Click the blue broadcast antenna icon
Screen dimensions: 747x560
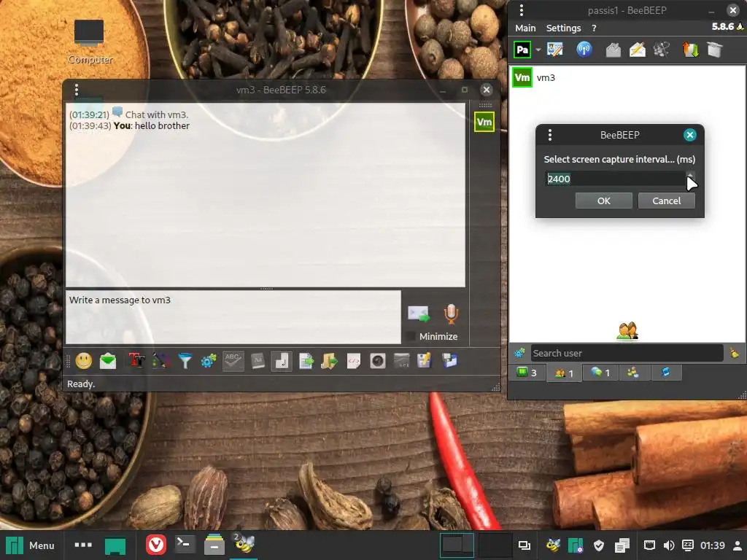click(584, 50)
